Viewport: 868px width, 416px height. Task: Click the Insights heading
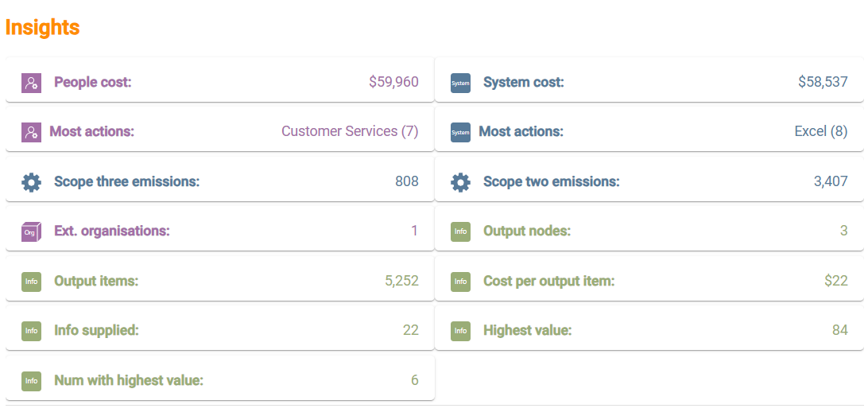42,27
